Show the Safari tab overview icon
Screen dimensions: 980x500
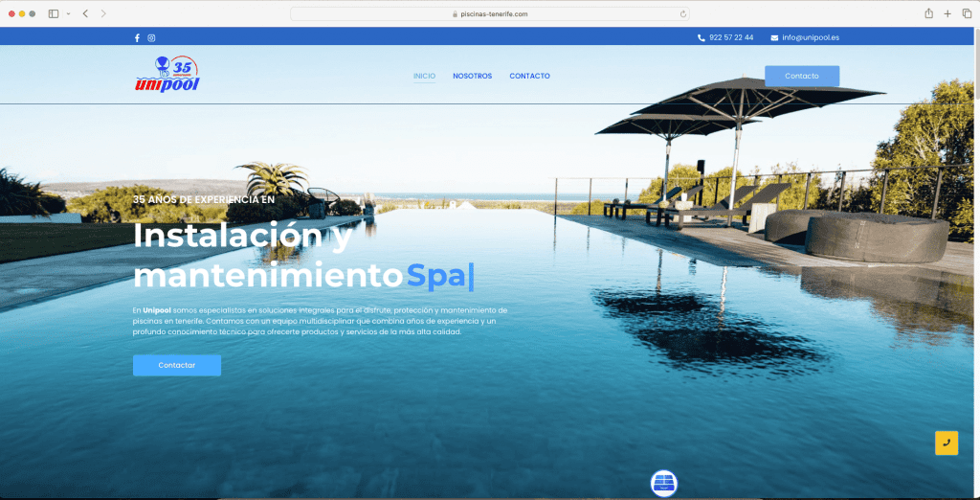[x=966, y=13]
